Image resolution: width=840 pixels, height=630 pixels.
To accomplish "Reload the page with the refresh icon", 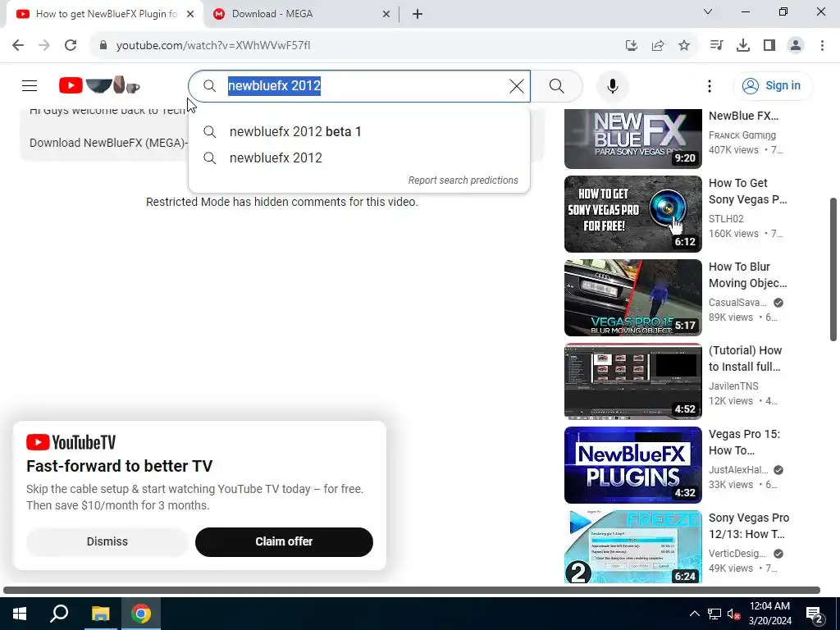I will pyautogui.click(x=71, y=46).
